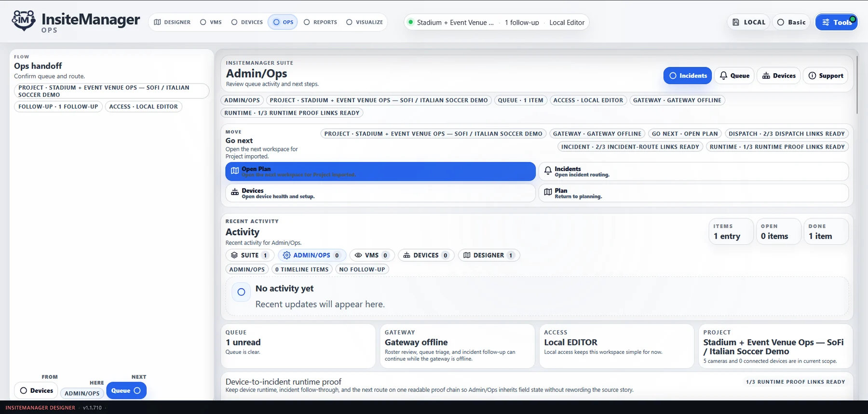
Task: Open the Queue 1 unread card
Action: click(x=298, y=346)
